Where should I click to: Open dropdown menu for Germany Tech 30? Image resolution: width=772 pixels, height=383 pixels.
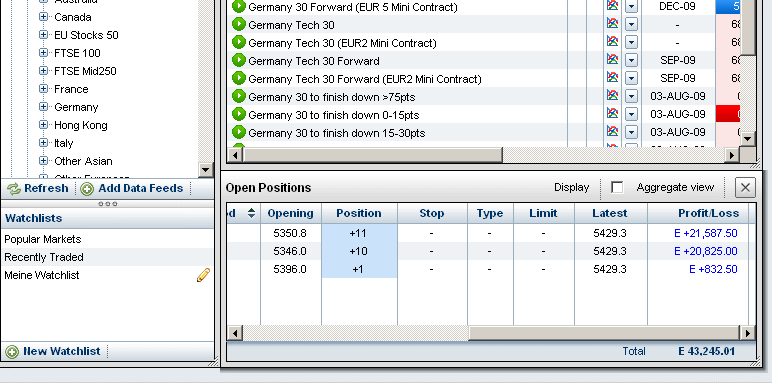point(631,25)
